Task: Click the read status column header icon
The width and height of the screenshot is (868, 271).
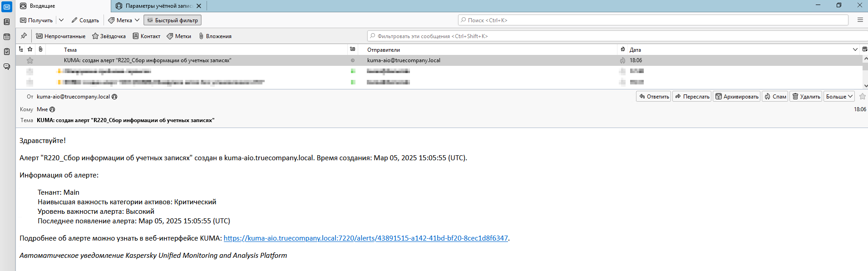Action: pyautogui.click(x=353, y=49)
